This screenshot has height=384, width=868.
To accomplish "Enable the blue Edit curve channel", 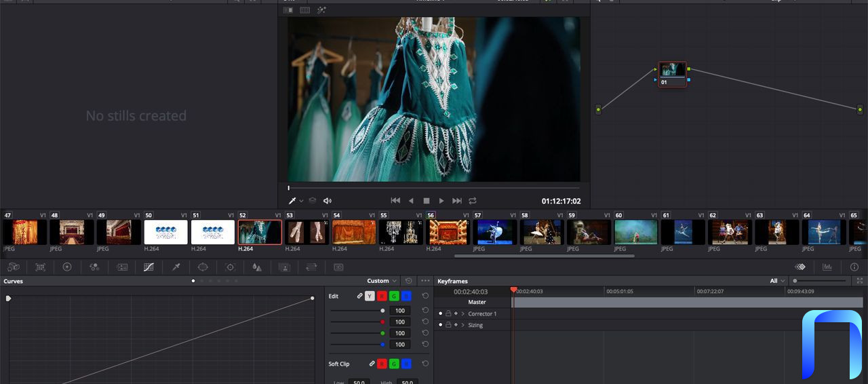I will tap(406, 296).
